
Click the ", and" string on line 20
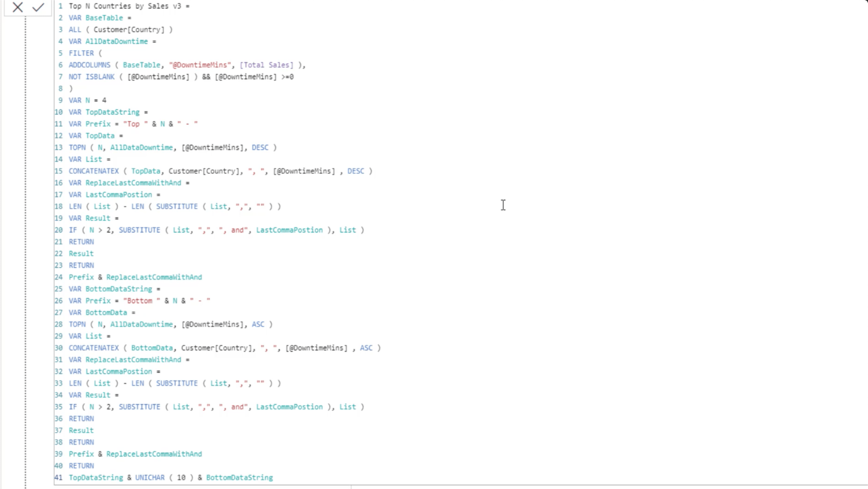pyautogui.click(x=231, y=230)
